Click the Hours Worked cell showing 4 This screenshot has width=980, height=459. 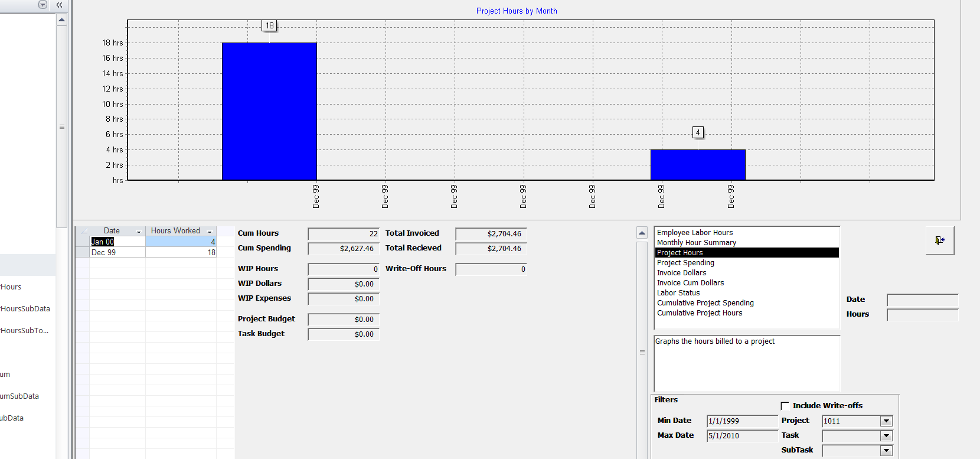click(181, 242)
